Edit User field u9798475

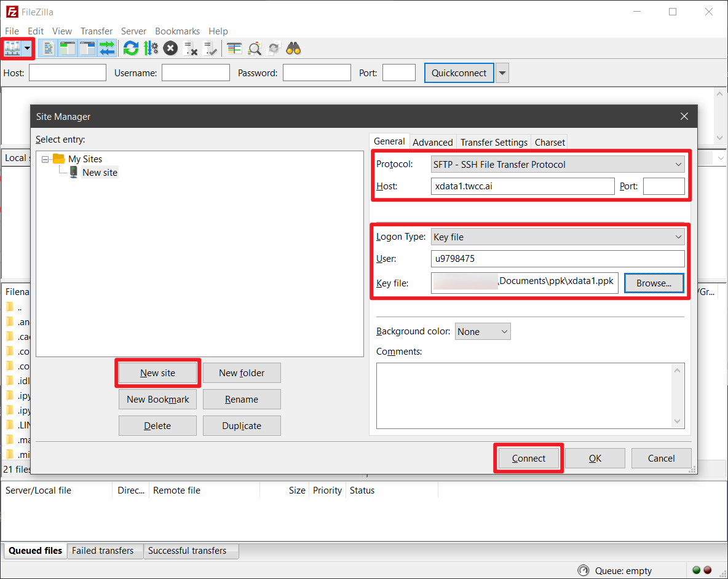558,259
